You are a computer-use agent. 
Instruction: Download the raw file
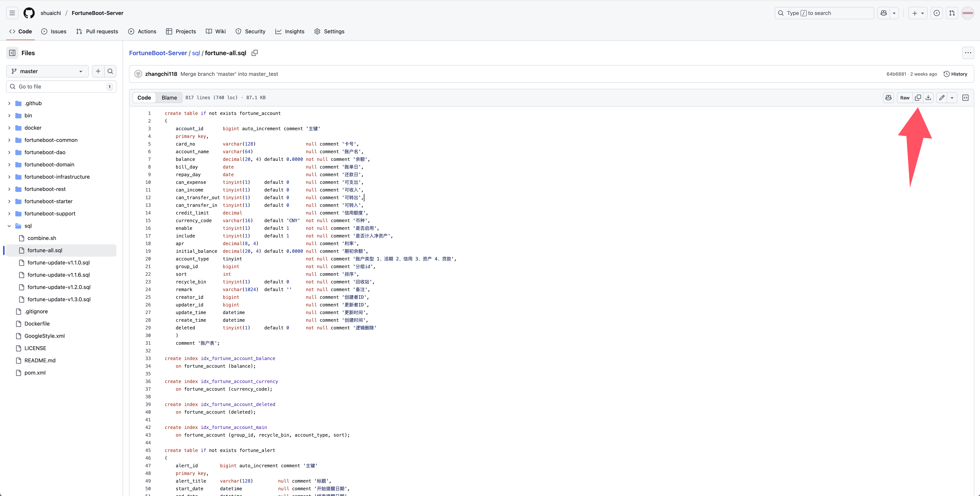(x=928, y=98)
